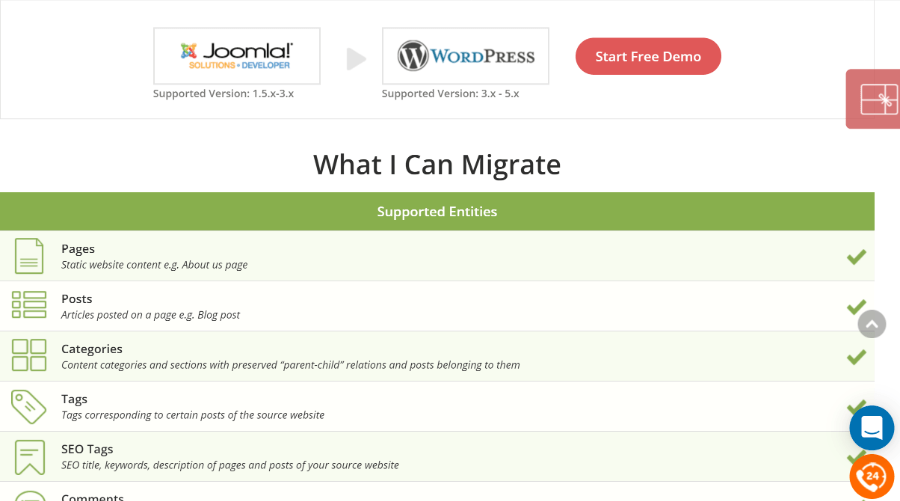
Task: Click the Supported Entities header bar
Action: pos(437,211)
